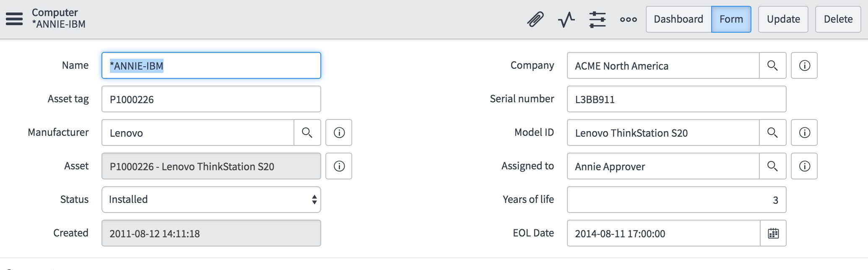Click the paperclip attachments icon
This screenshot has height=270, width=868.
(535, 19)
